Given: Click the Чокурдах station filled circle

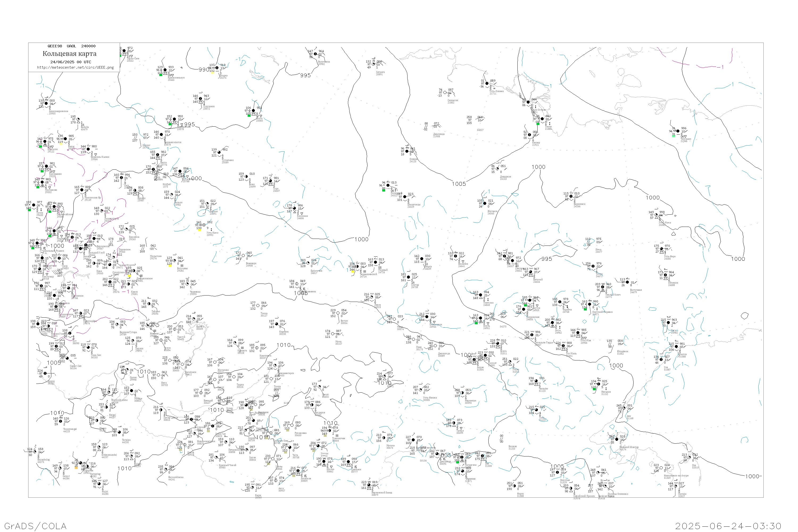Looking at the screenshot, I should [678, 131].
